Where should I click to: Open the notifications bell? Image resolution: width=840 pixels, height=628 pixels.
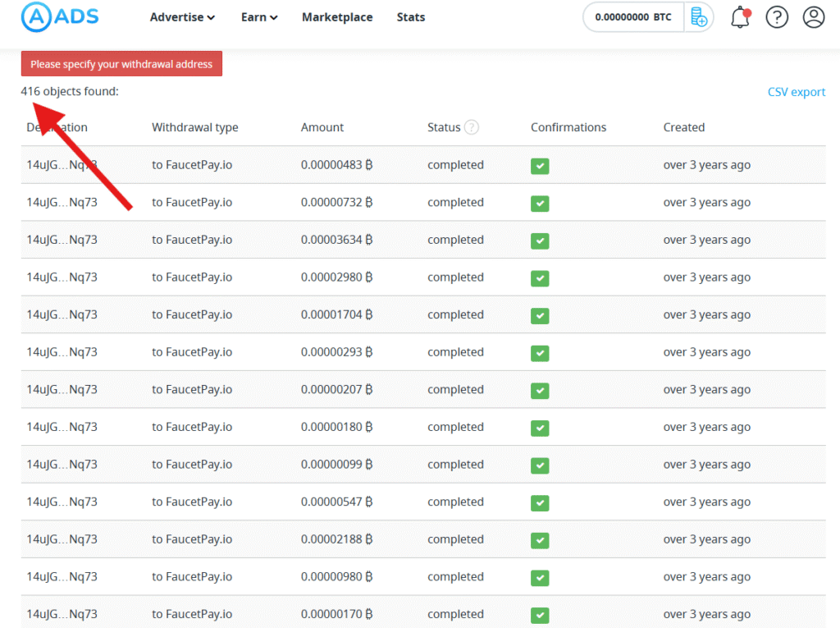(741, 17)
